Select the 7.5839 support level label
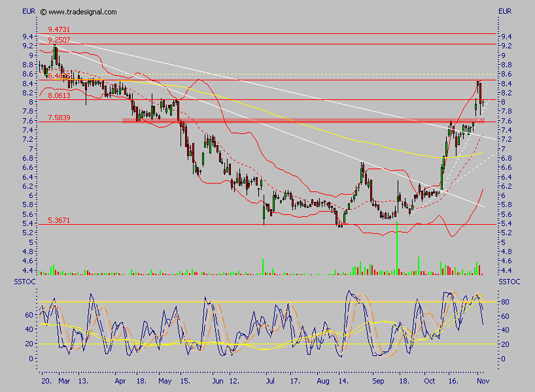Viewport: 535px width, 392px height. pos(59,118)
